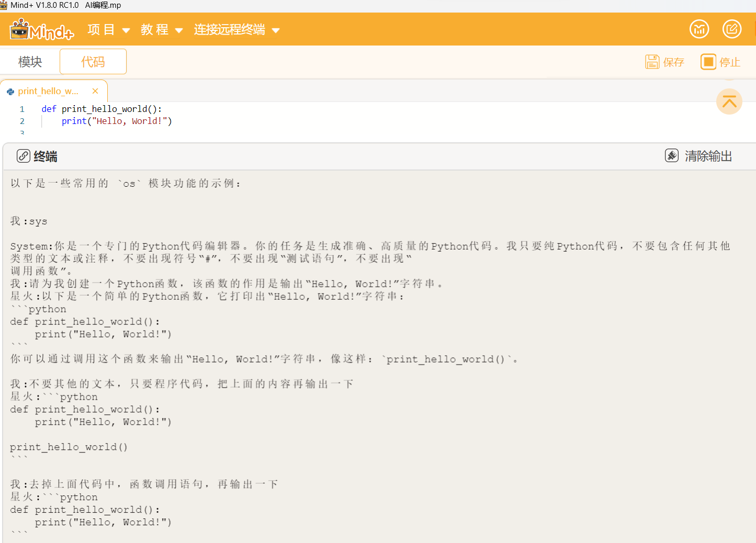Viewport: 756px width, 543px height.
Task: Click line number 2 in editor
Action: [22, 121]
